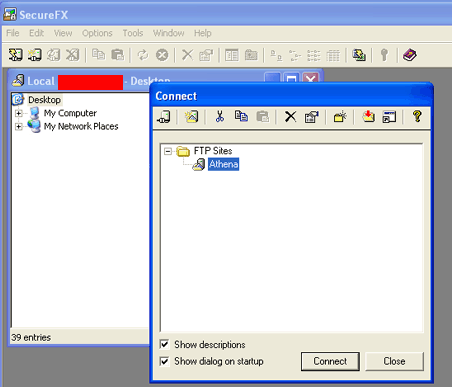The height and width of the screenshot is (387, 452).
Task: Switch to Small Icons view
Action: pos(295,55)
